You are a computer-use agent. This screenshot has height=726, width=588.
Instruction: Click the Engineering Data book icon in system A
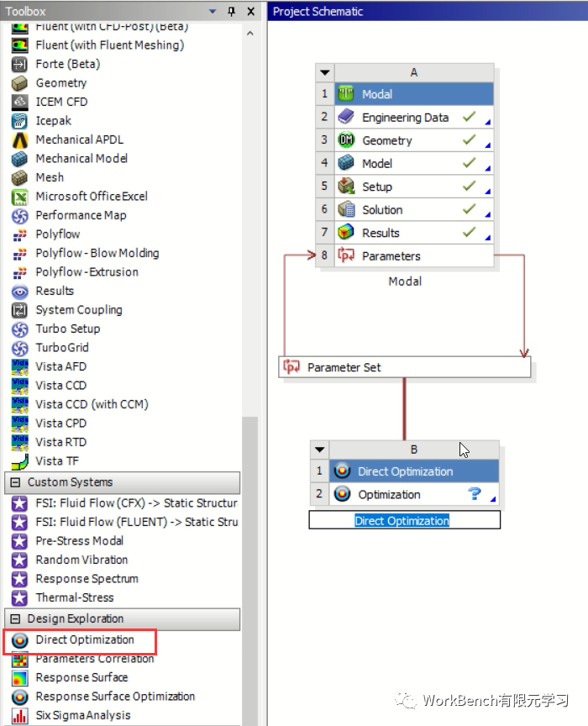pos(346,117)
